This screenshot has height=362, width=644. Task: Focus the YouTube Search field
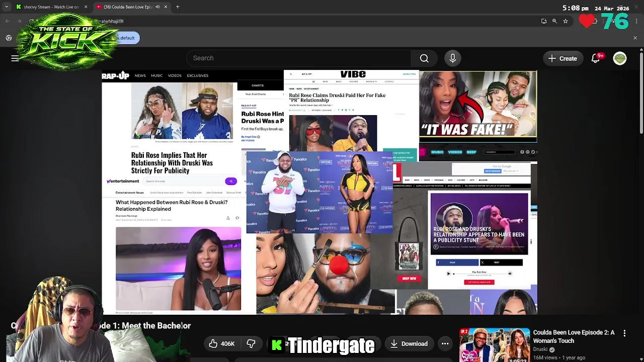click(298, 58)
